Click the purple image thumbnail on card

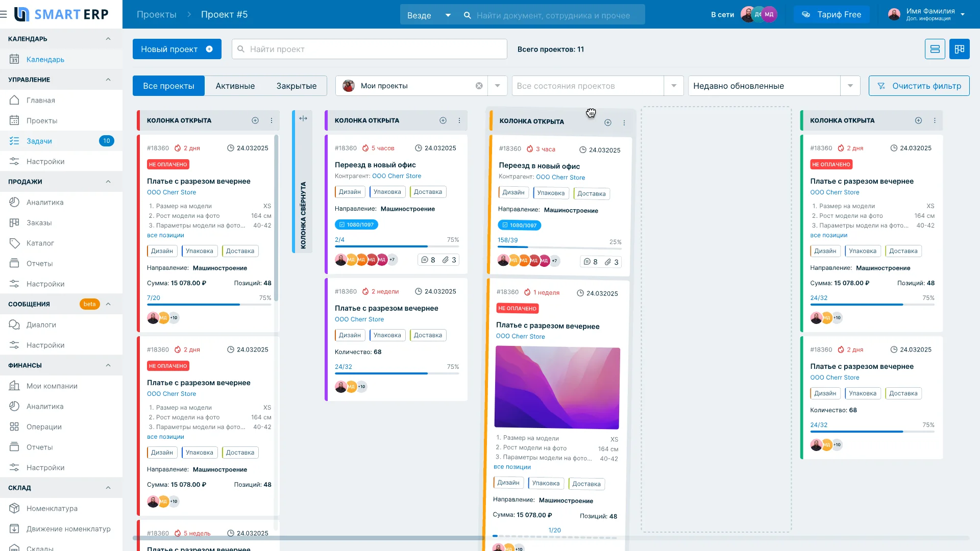click(557, 387)
